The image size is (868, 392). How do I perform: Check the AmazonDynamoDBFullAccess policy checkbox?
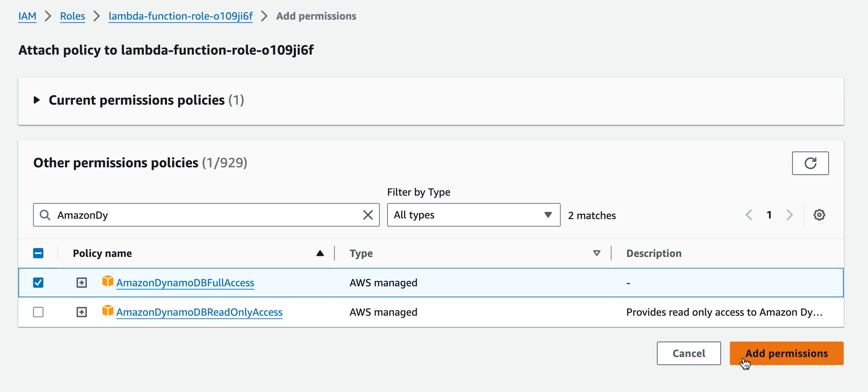[38, 282]
